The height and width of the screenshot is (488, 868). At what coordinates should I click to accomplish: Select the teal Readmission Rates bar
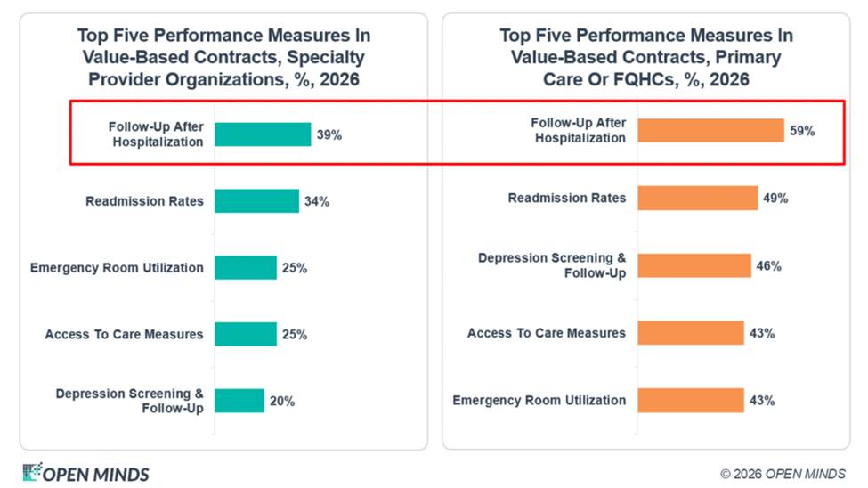click(256, 201)
